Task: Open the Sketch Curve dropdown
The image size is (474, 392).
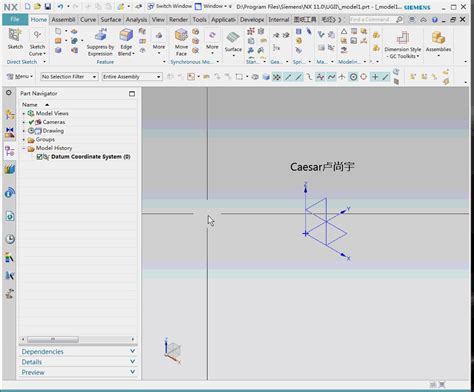Action: 44,54
